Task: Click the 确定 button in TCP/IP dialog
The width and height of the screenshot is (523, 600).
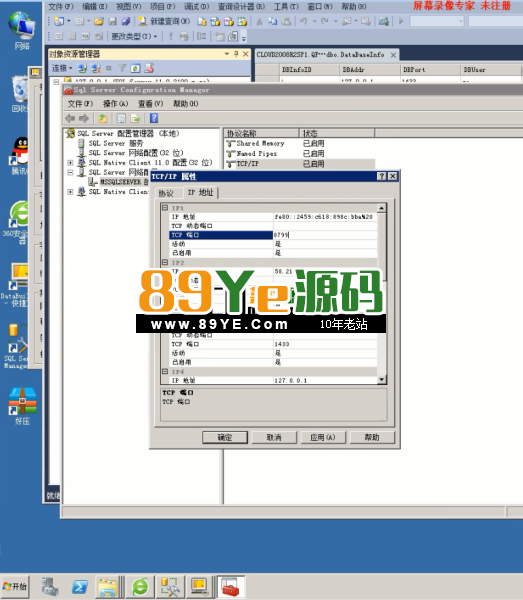Action: [x=225, y=437]
